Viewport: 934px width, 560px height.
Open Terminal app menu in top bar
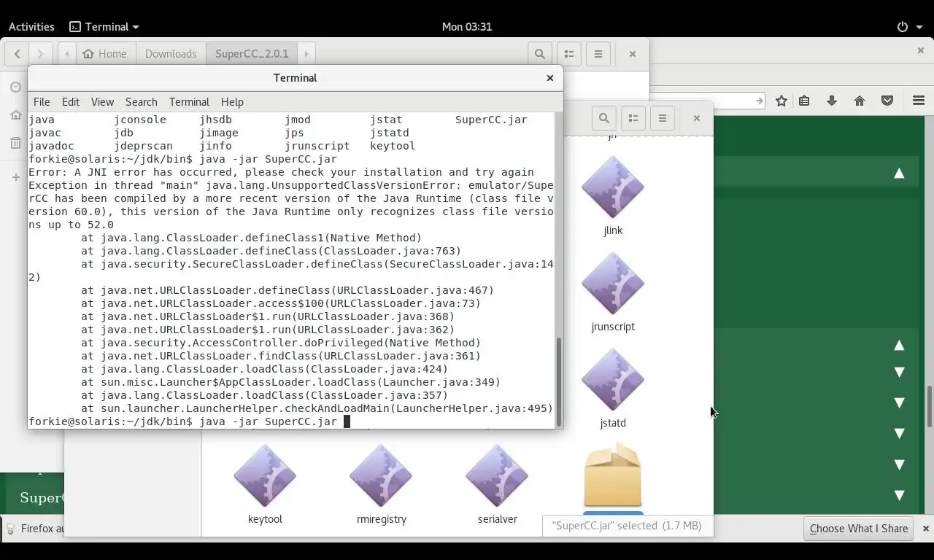point(104,26)
